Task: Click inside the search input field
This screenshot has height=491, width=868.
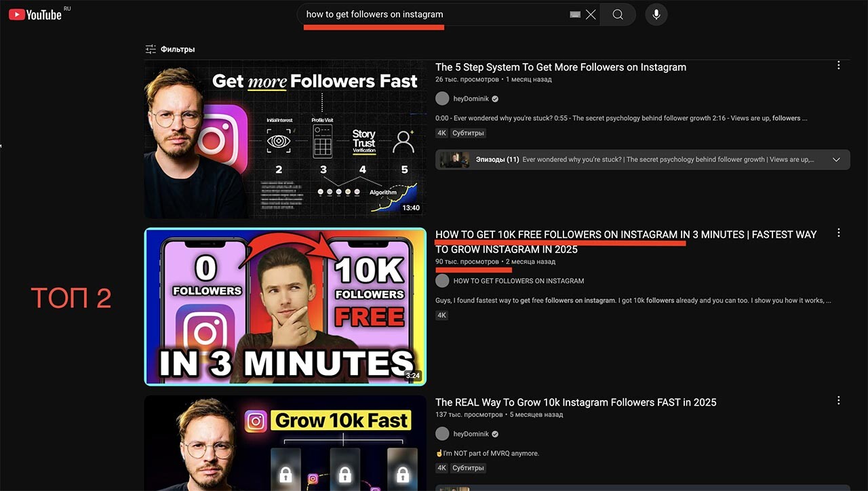Action: pyautogui.click(x=434, y=14)
